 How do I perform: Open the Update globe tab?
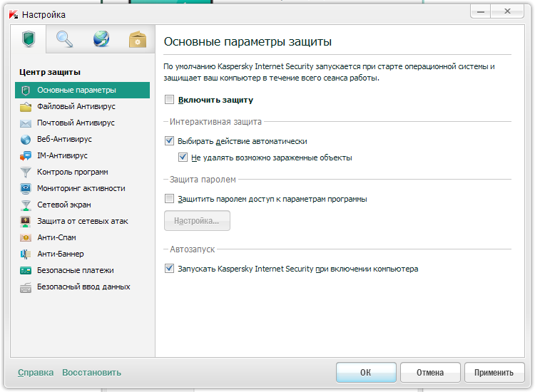(101, 39)
